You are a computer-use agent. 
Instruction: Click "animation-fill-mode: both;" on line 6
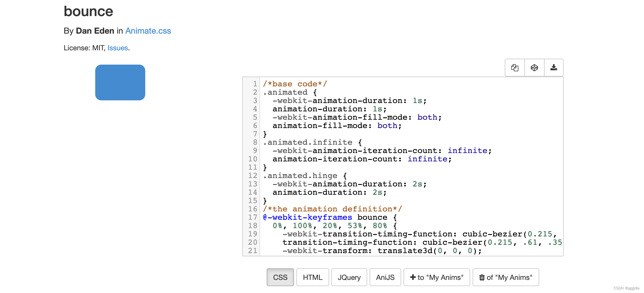tap(337, 126)
